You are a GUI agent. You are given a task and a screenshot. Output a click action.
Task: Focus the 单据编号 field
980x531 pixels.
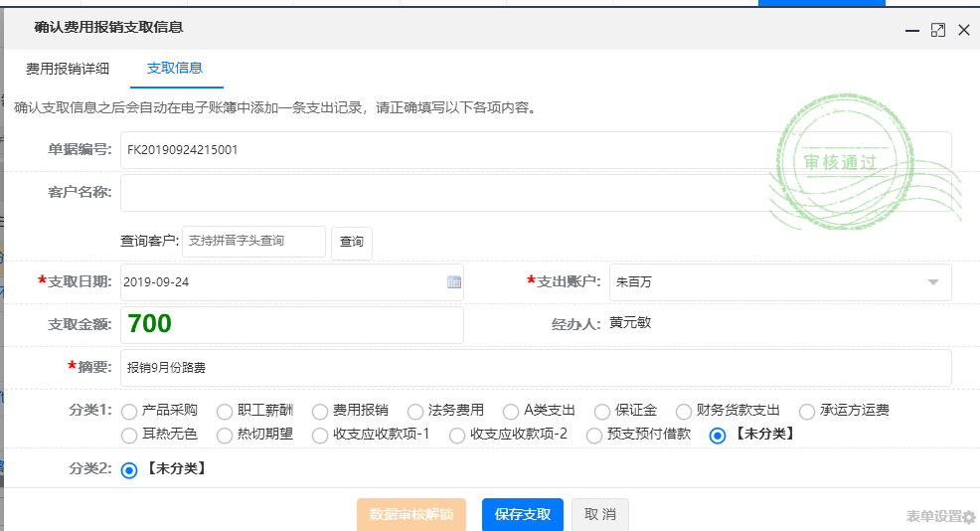[x=536, y=149]
